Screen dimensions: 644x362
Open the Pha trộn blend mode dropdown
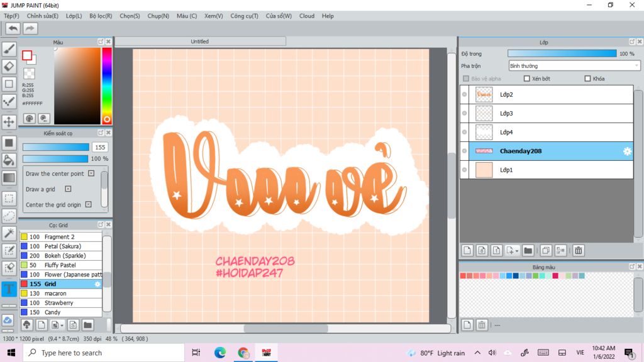[574, 65]
